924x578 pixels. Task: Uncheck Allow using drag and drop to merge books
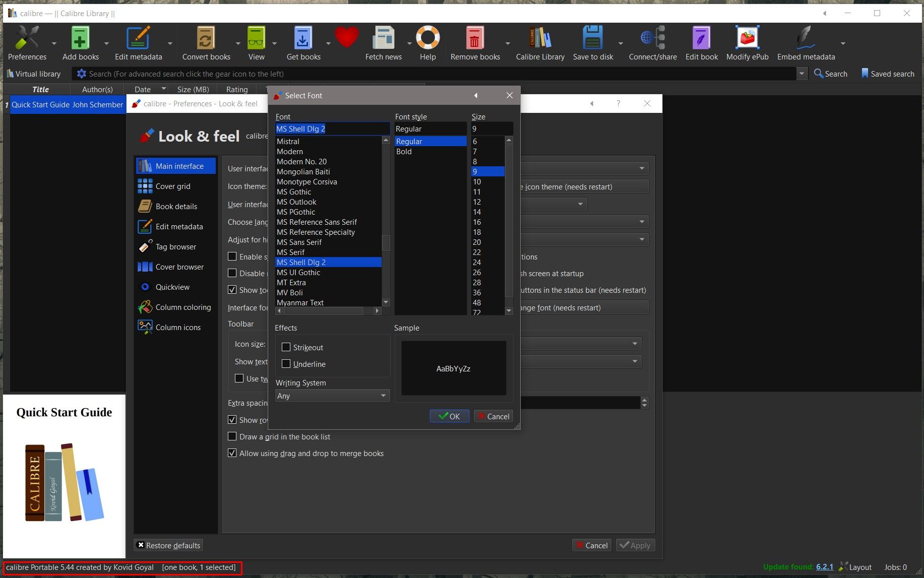232,453
